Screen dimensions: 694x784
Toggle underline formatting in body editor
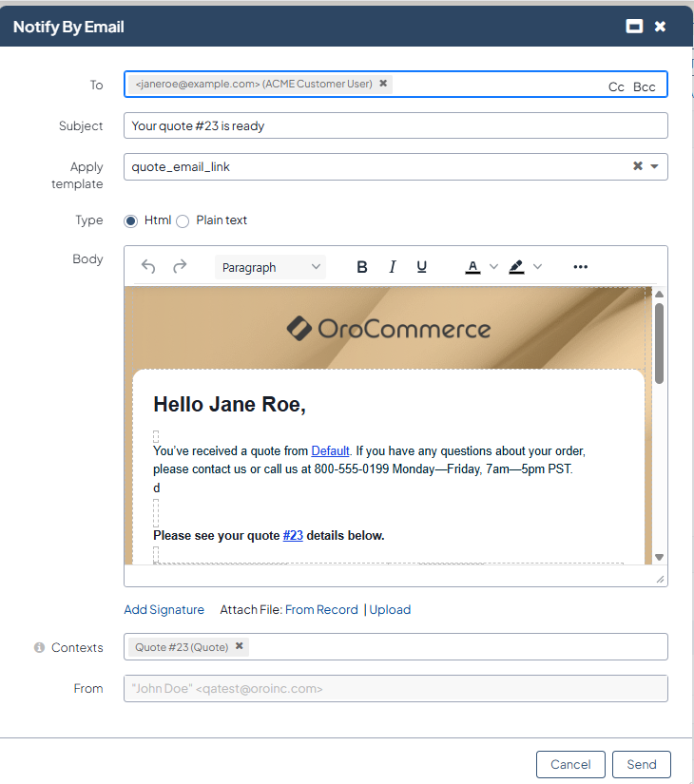point(422,267)
